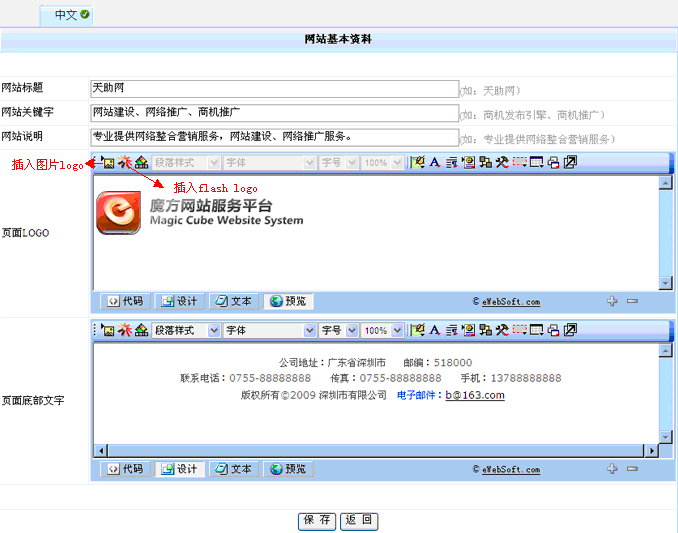Switch LOGO editor to 代码 mode

click(125, 301)
